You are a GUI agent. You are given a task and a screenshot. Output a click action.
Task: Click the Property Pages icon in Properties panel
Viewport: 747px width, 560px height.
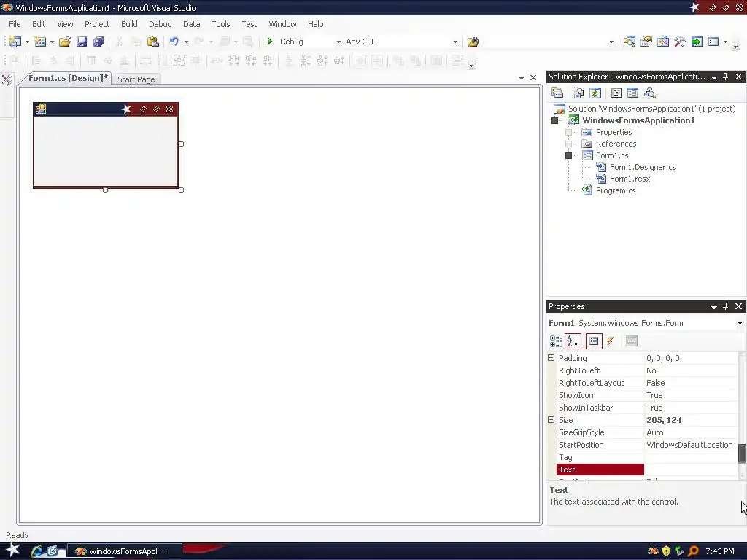[x=632, y=341]
